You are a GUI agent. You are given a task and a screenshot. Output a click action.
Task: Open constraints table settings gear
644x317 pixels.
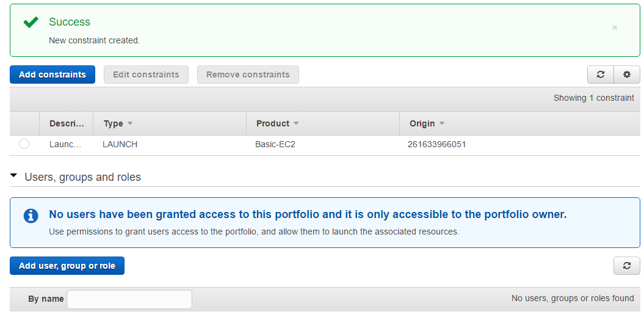(x=626, y=75)
